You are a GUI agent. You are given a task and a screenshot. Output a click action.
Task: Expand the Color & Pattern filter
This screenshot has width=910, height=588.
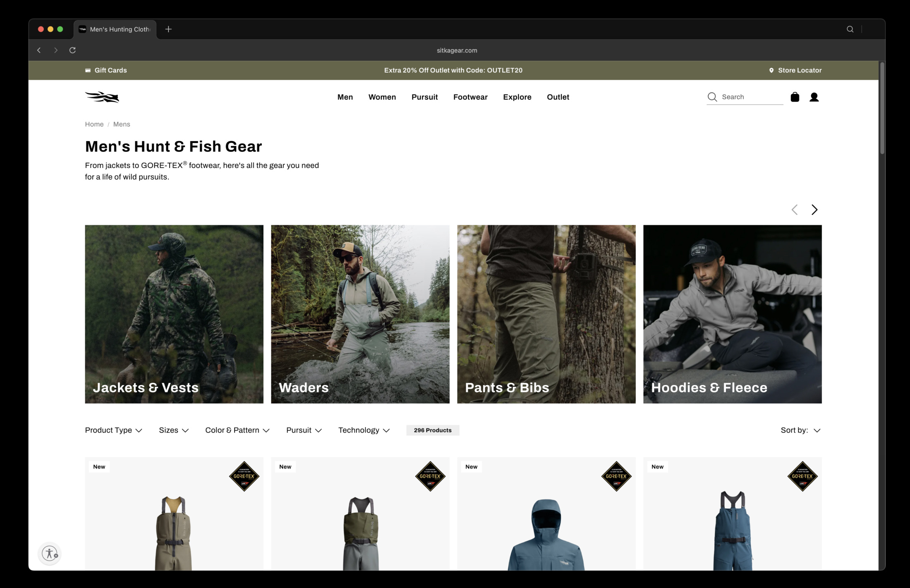pyautogui.click(x=237, y=430)
